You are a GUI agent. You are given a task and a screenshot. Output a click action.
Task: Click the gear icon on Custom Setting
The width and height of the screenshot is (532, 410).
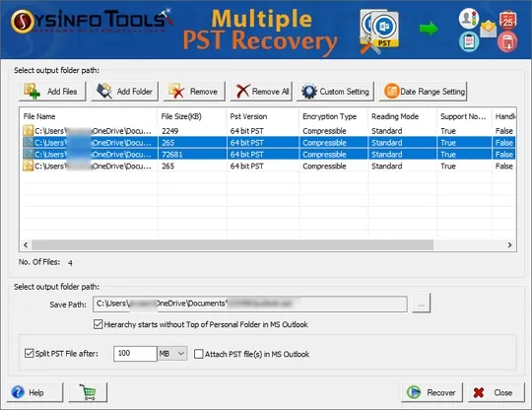click(309, 92)
